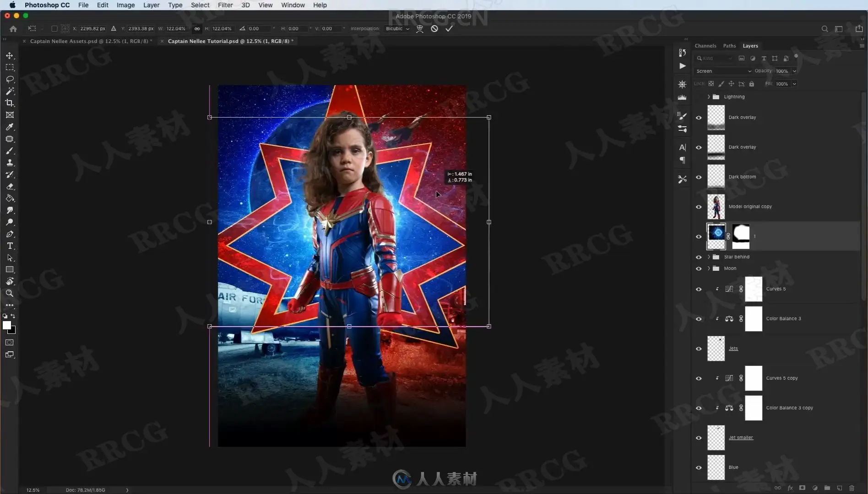Image resolution: width=868 pixels, height=494 pixels.
Task: Open the Apple menu
Action: pos(12,5)
